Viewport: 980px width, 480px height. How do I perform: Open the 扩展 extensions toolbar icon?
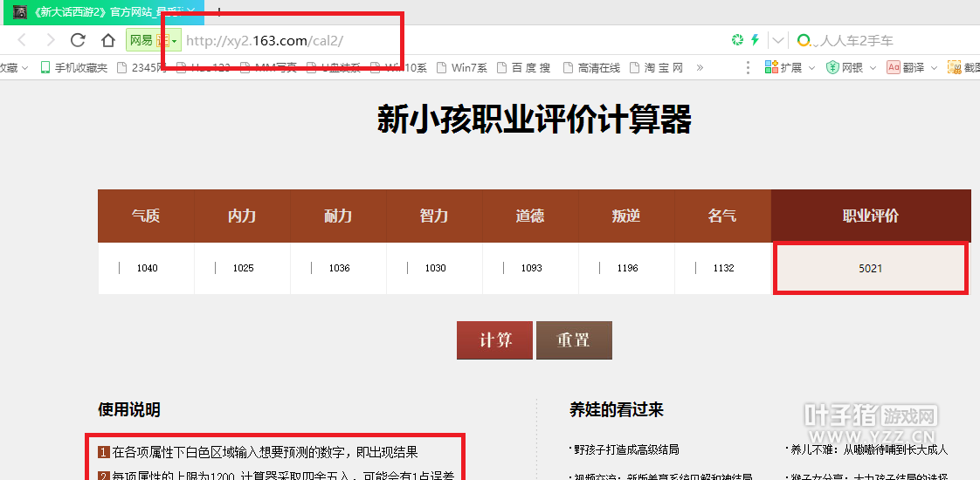coord(783,67)
